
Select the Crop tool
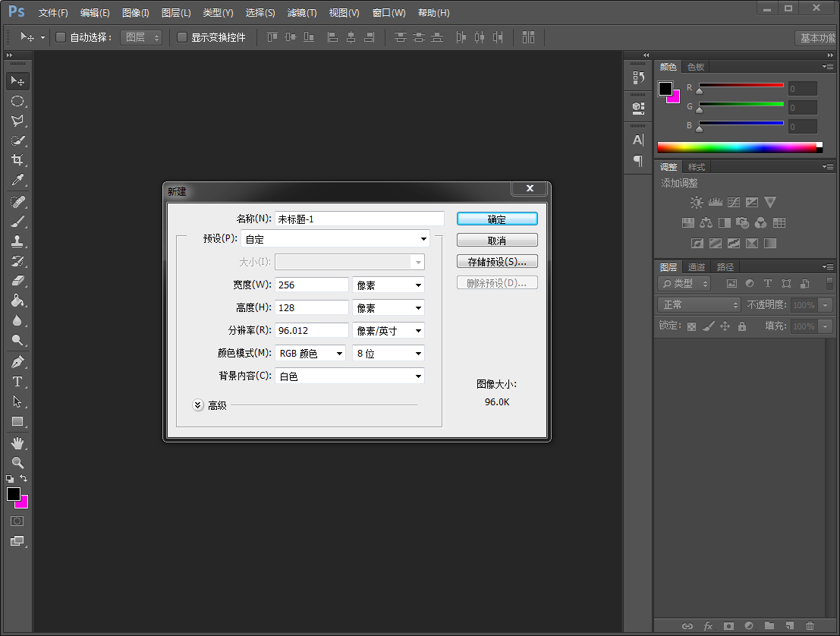click(17, 160)
